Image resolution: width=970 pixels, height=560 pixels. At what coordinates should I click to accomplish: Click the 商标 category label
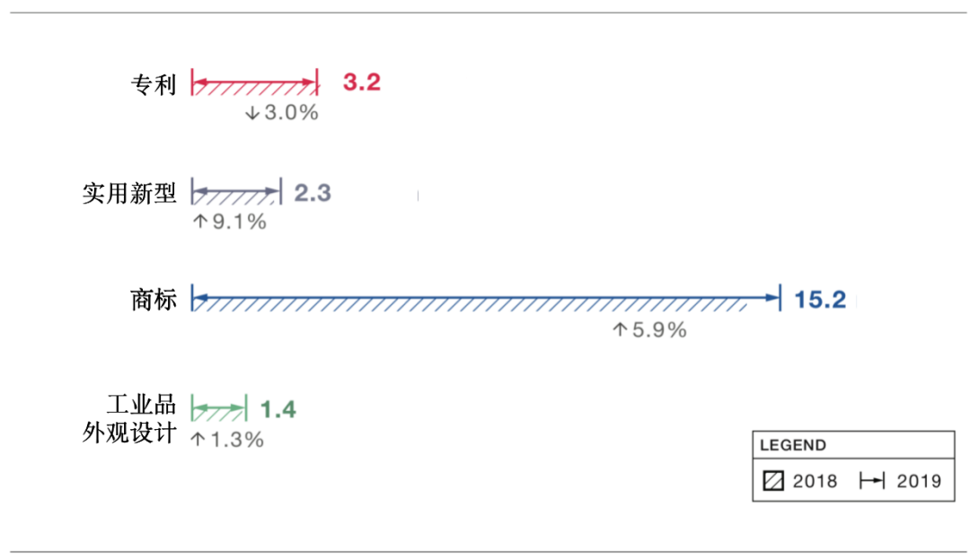click(x=154, y=300)
